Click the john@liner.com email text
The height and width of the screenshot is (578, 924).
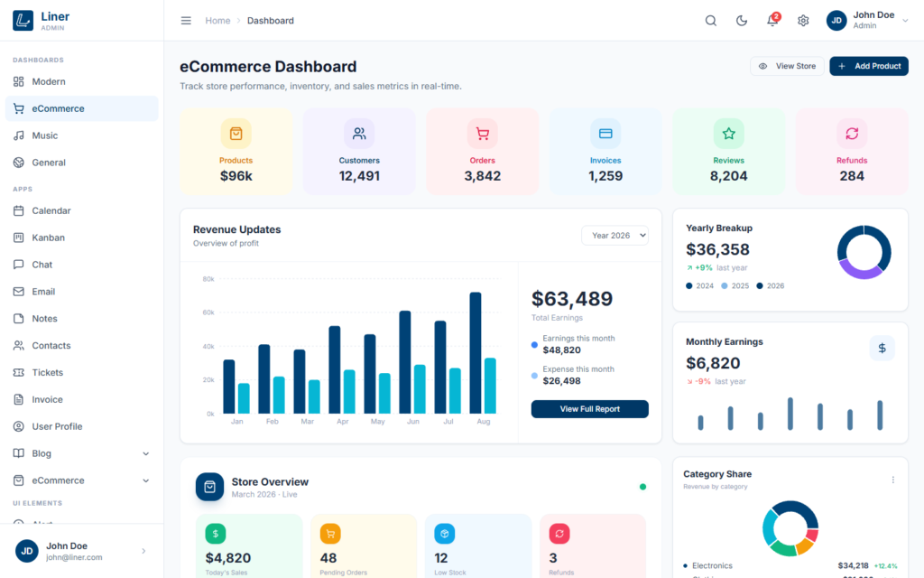click(74, 557)
